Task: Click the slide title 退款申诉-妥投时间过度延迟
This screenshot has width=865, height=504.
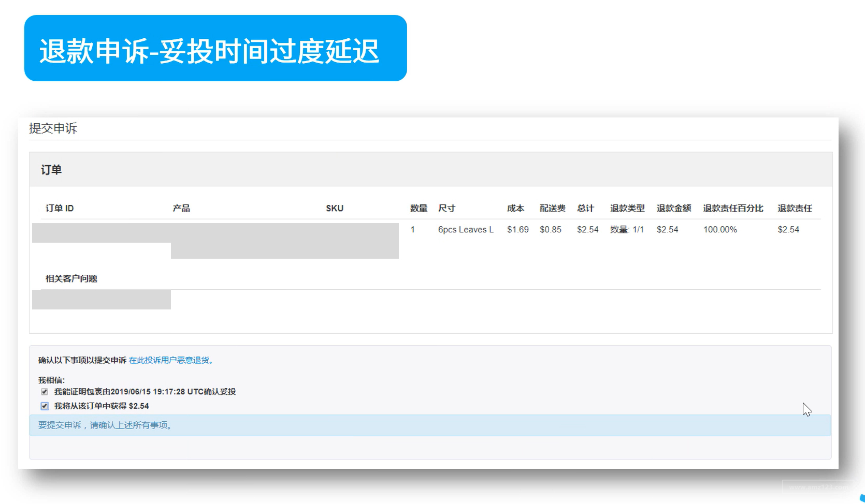Action: (210, 51)
